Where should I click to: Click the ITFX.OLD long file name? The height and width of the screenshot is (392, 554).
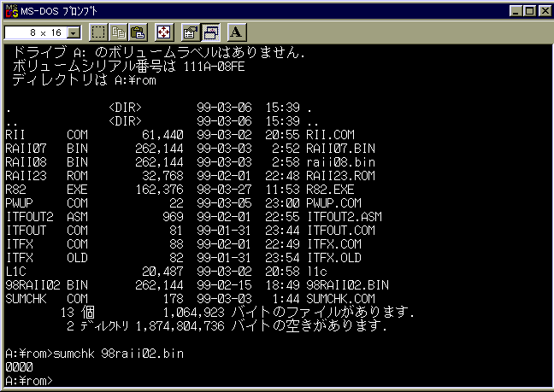click(334, 258)
